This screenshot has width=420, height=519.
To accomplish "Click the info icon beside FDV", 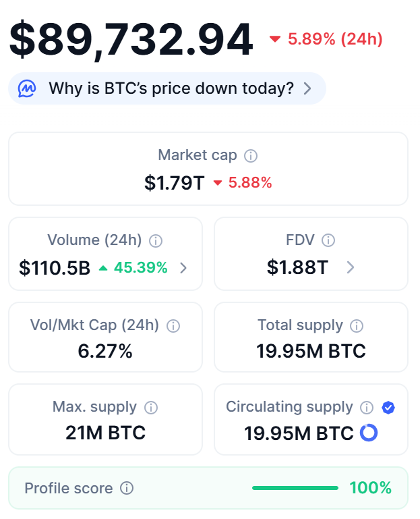I will coord(328,240).
